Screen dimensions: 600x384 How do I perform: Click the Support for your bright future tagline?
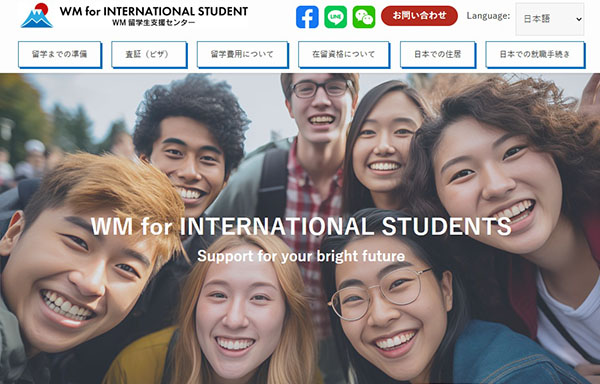point(301,256)
